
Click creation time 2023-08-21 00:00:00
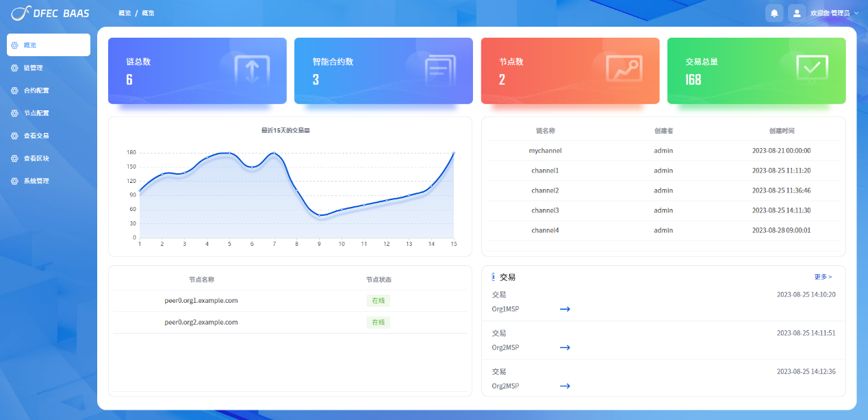tap(781, 151)
